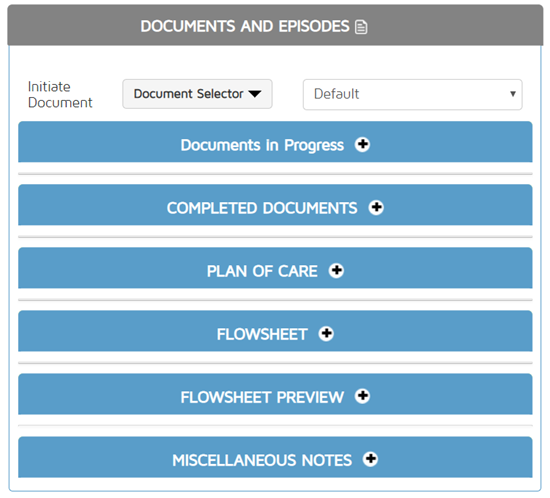Click the document icon beside Documents and Episodes

(x=361, y=27)
